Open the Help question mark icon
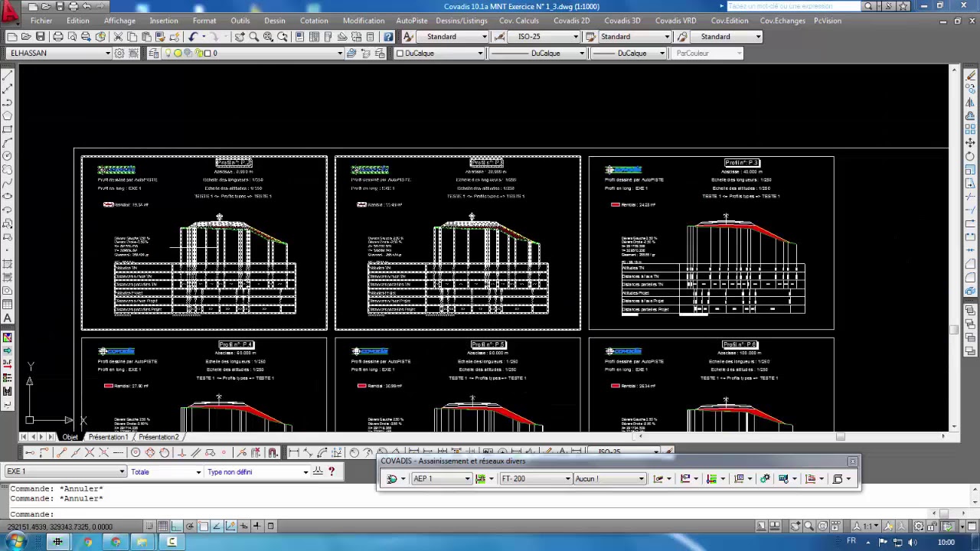 (388, 37)
